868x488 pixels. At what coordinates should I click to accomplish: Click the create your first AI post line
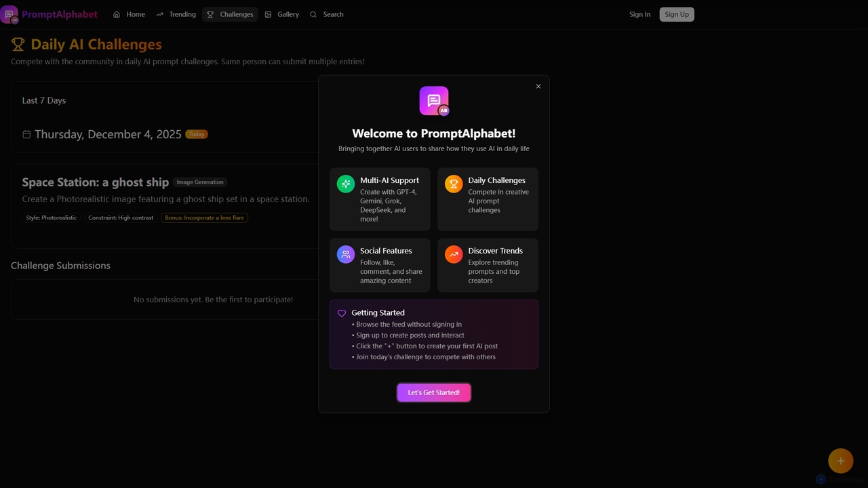[x=425, y=346]
